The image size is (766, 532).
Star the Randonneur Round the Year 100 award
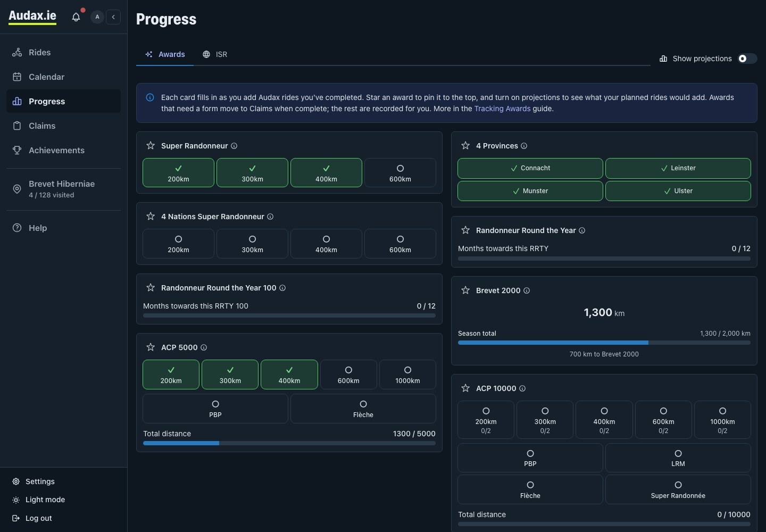pos(151,288)
